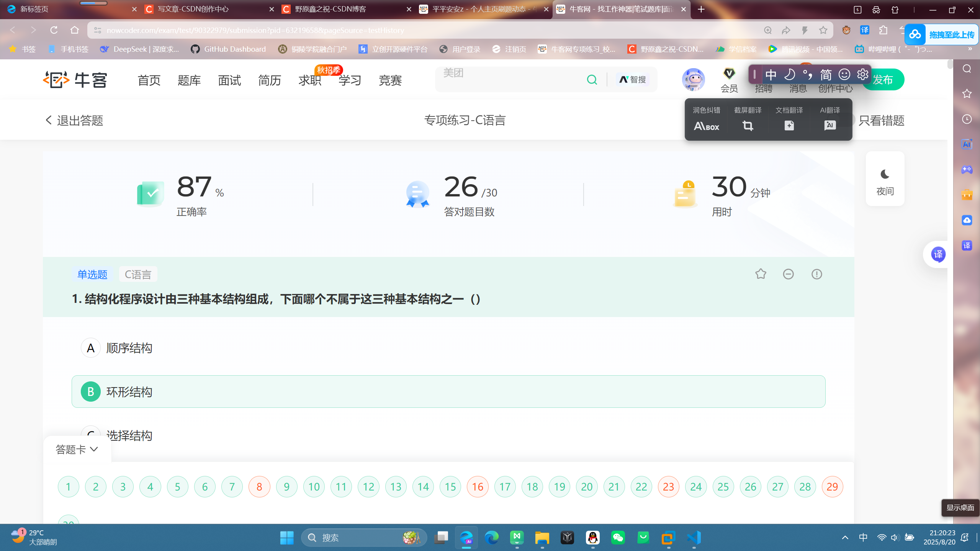
Task: Click the Nowcoder logo
Action: [x=75, y=80]
